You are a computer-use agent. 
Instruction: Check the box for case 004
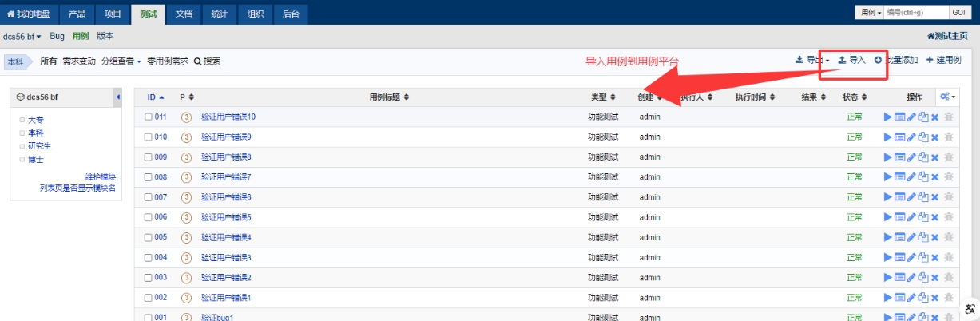(x=148, y=257)
